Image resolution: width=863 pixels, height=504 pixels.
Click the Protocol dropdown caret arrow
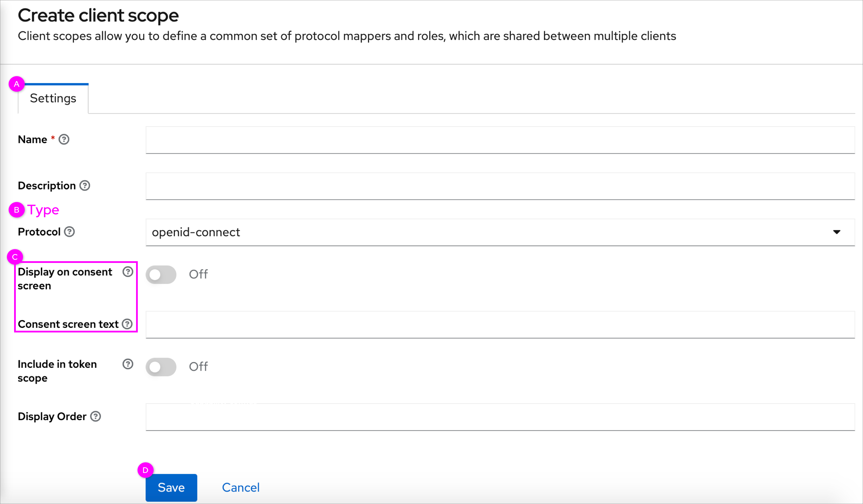click(837, 232)
